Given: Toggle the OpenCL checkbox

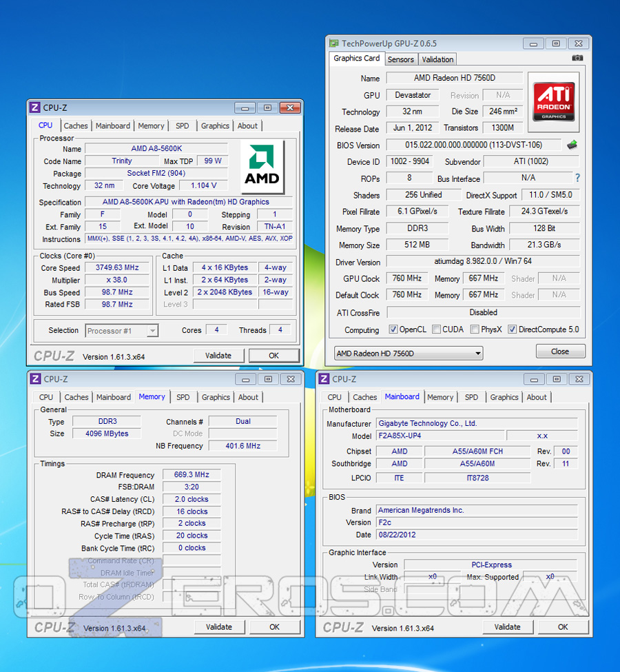Looking at the screenshot, I should (x=393, y=329).
